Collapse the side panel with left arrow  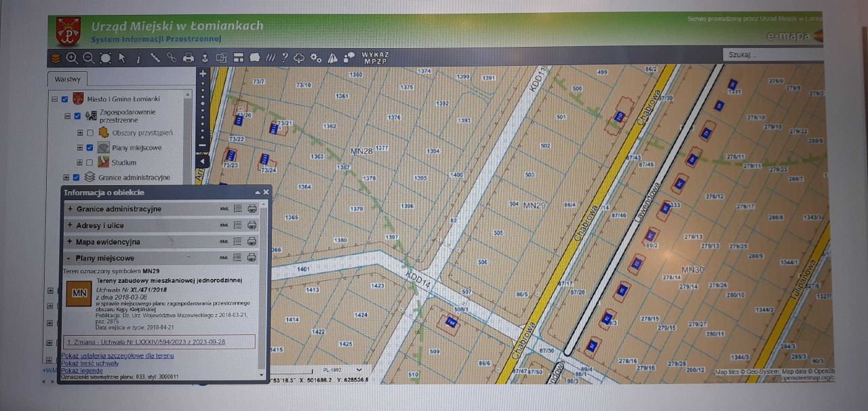click(202, 161)
